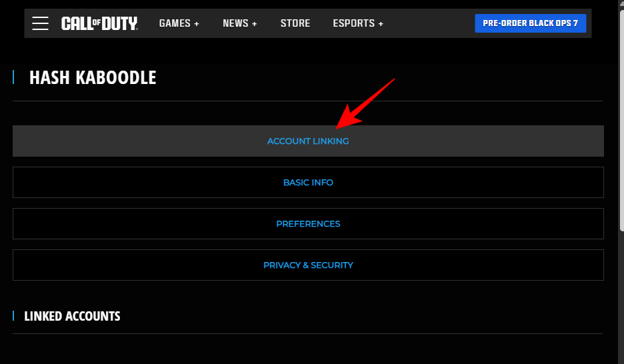Click the blue accent bar beside LINKED ACCOUNTS
Image resolution: width=624 pixels, height=364 pixels.
[x=13, y=315]
